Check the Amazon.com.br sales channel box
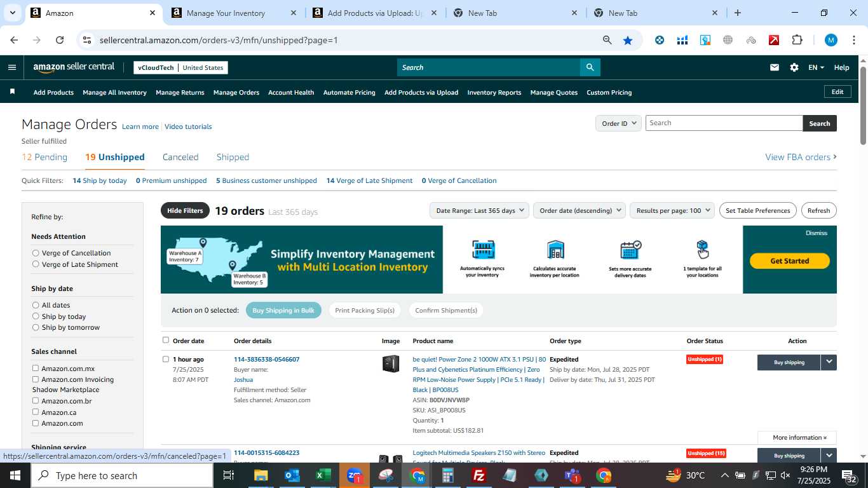The image size is (868, 488). (36, 401)
